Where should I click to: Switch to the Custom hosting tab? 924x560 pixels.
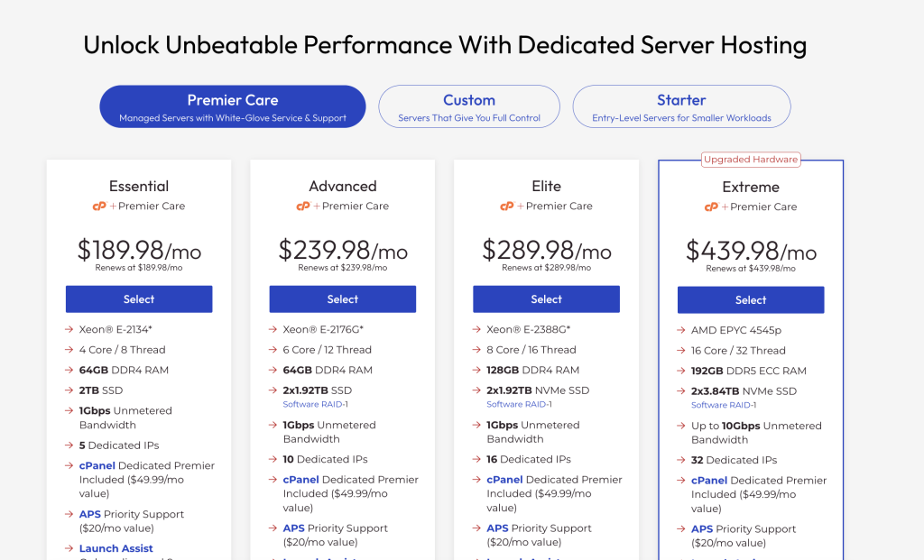pos(469,106)
